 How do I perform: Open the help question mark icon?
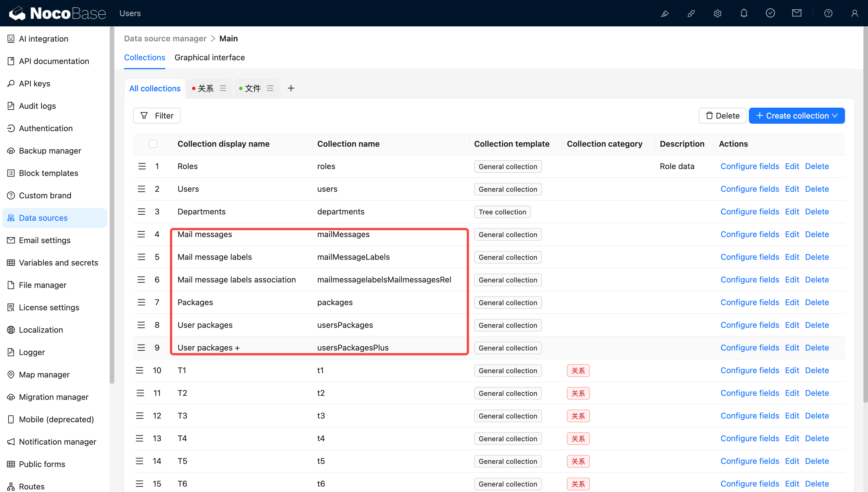point(828,13)
